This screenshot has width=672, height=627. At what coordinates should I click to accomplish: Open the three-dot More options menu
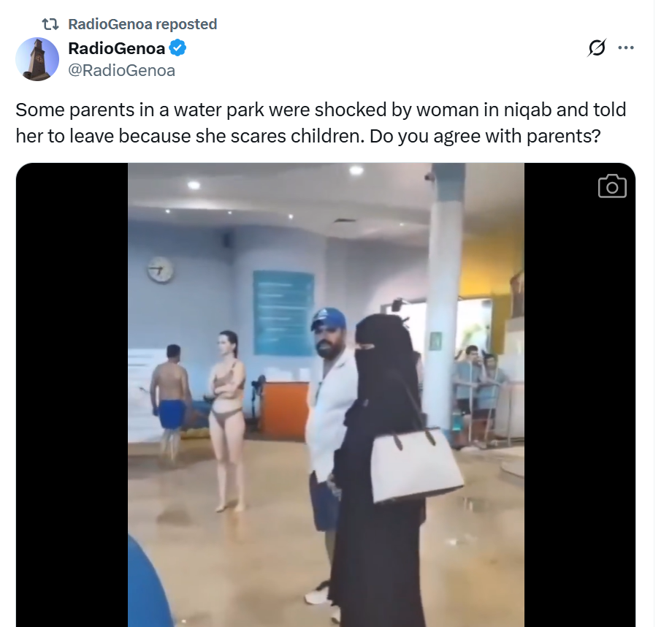click(x=626, y=47)
